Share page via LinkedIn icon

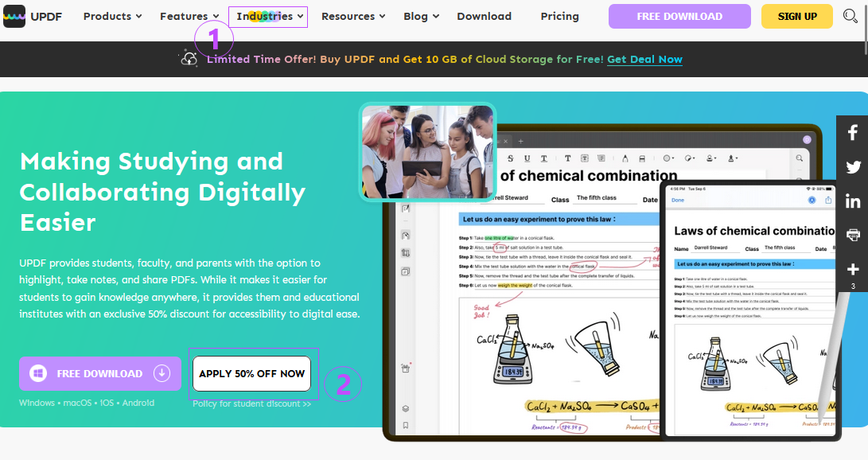pyautogui.click(x=853, y=201)
